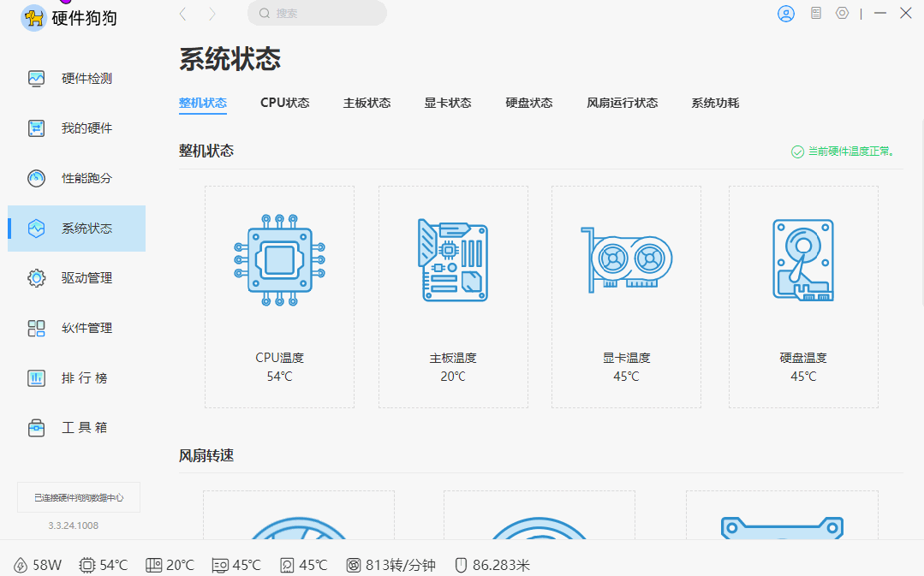Switch to the 显卡状态 tab
Screen dimensions: 924x576
(447, 102)
